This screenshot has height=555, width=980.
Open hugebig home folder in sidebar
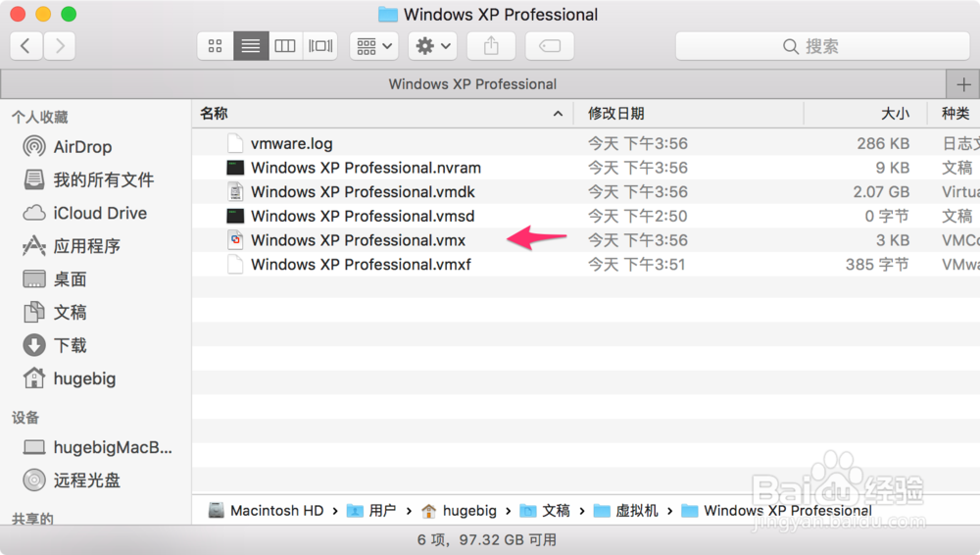coord(84,378)
